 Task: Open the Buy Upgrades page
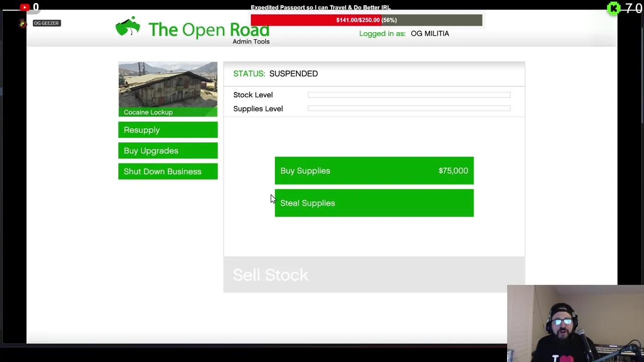tap(168, 150)
